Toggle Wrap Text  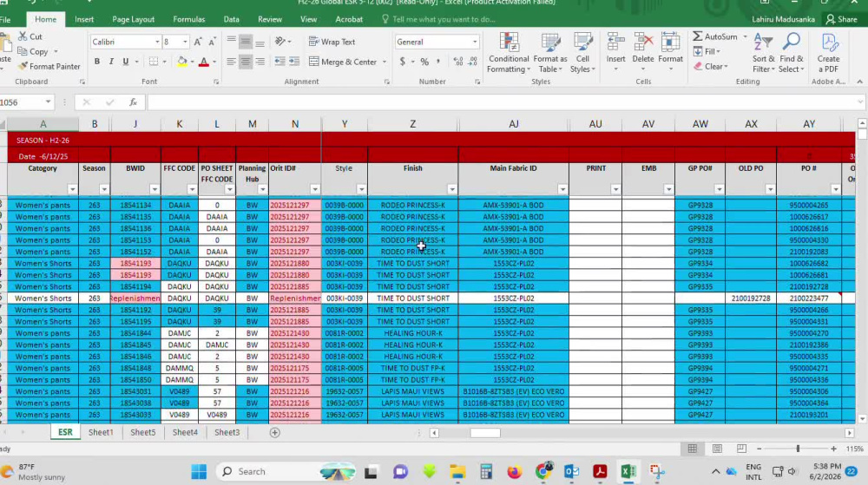pyautogui.click(x=332, y=42)
